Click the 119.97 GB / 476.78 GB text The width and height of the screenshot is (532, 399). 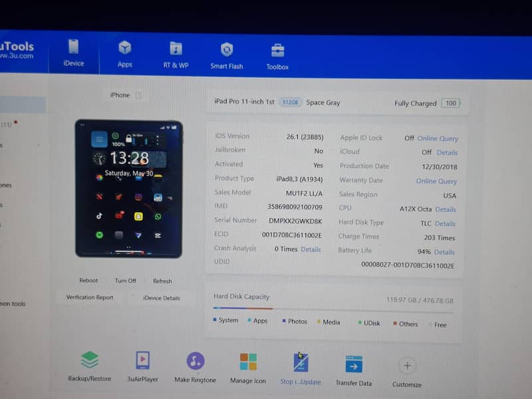click(x=420, y=301)
